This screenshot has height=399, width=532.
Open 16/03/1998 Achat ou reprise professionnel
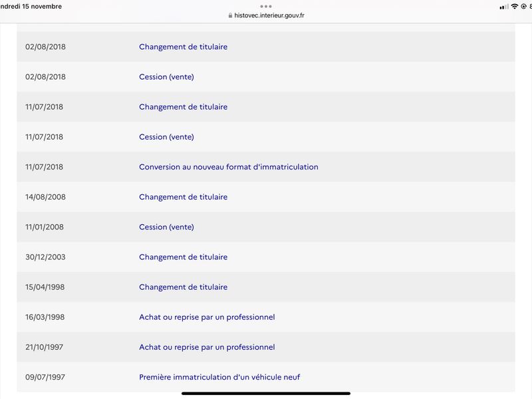pyautogui.click(x=266, y=317)
